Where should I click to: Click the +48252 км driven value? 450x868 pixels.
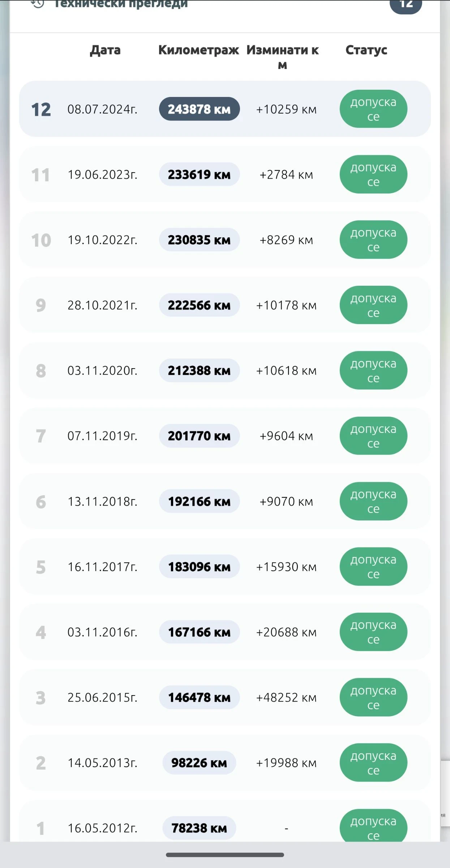(286, 698)
